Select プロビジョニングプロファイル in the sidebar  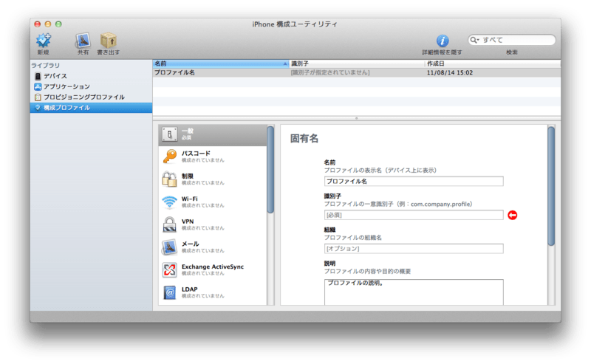[x=83, y=97]
